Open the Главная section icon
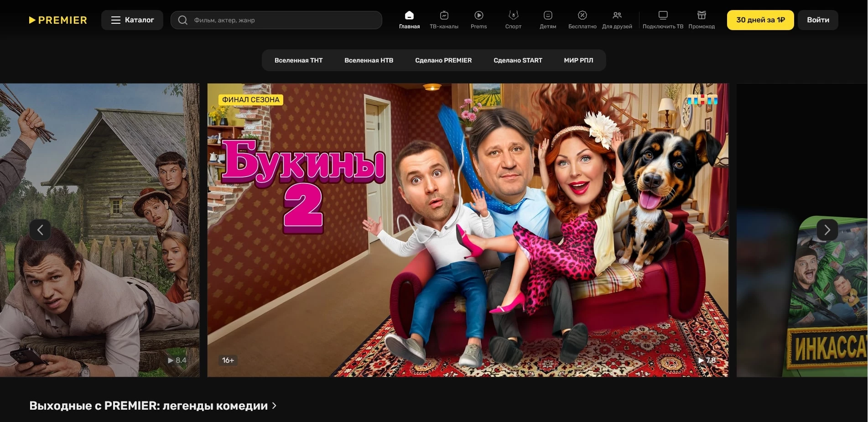Image resolution: width=868 pixels, height=422 pixels. click(409, 15)
